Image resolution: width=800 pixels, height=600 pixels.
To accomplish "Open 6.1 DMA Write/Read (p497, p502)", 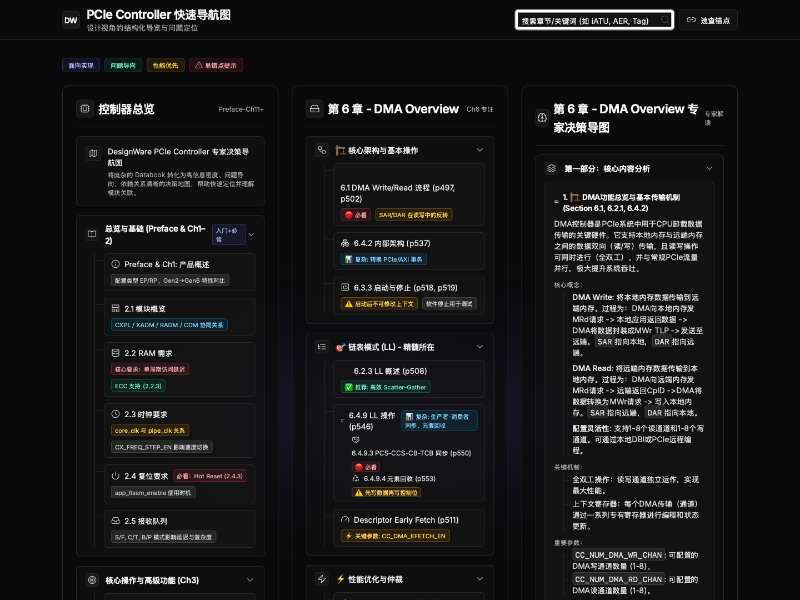I will coord(409,194).
